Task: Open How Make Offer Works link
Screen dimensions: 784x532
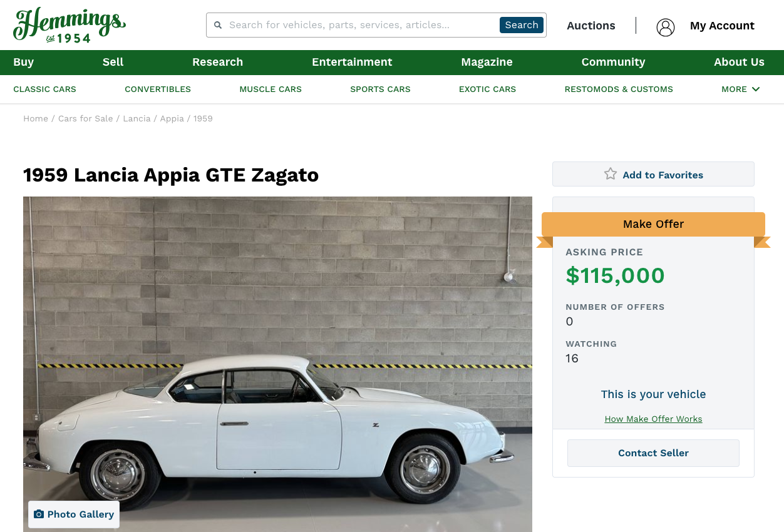Action: click(x=653, y=419)
